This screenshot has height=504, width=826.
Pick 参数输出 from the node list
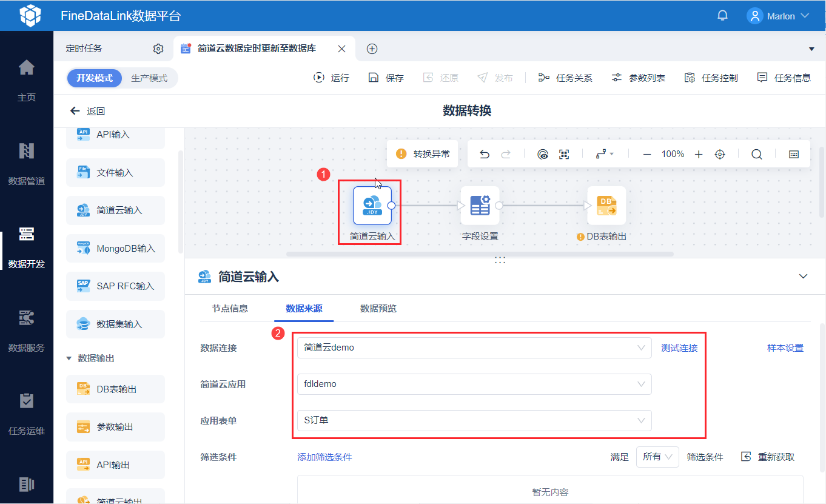[x=115, y=427]
